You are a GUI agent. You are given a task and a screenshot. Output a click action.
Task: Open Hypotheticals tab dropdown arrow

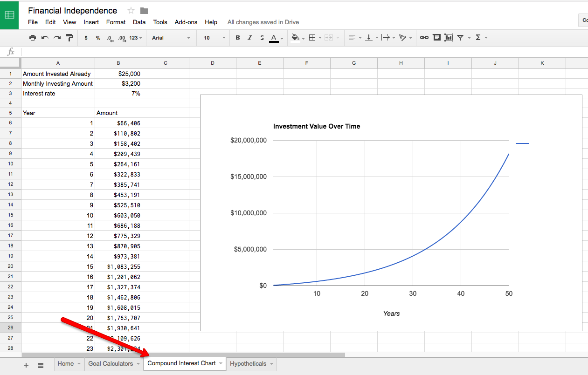click(x=272, y=364)
